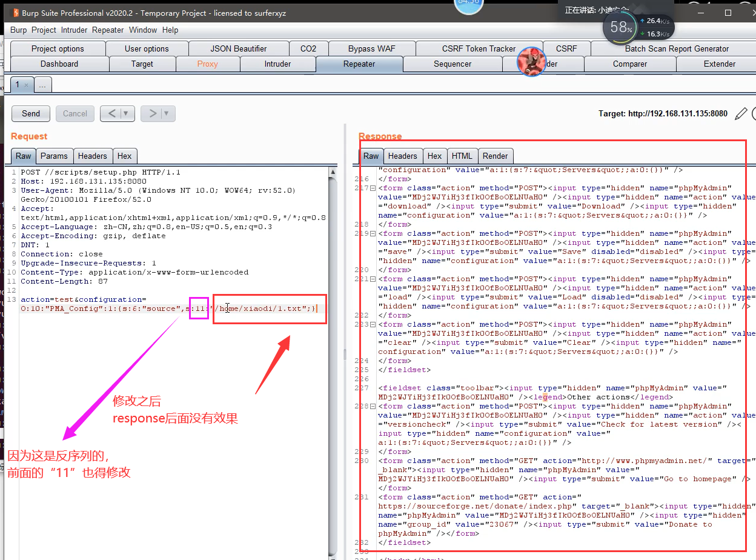Open the Burp menu

(x=19, y=30)
